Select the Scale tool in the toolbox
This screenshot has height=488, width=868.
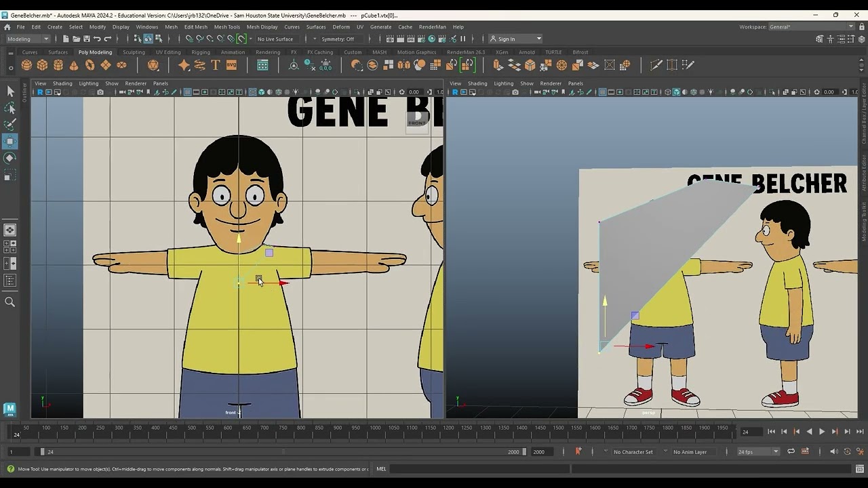(10, 176)
